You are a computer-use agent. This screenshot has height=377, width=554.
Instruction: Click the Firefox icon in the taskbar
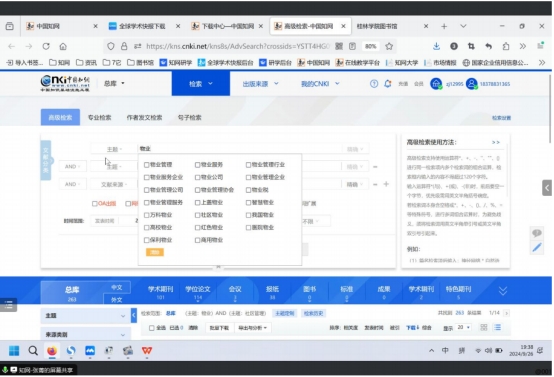coord(52,351)
